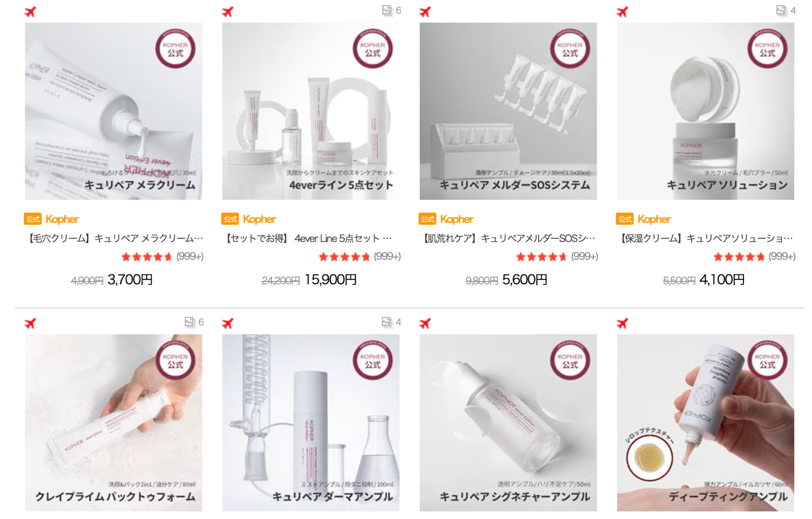The height and width of the screenshot is (519, 812).
Task: Click the image gallery icon on the 4ever Line set
Action: [x=387, y=11]
